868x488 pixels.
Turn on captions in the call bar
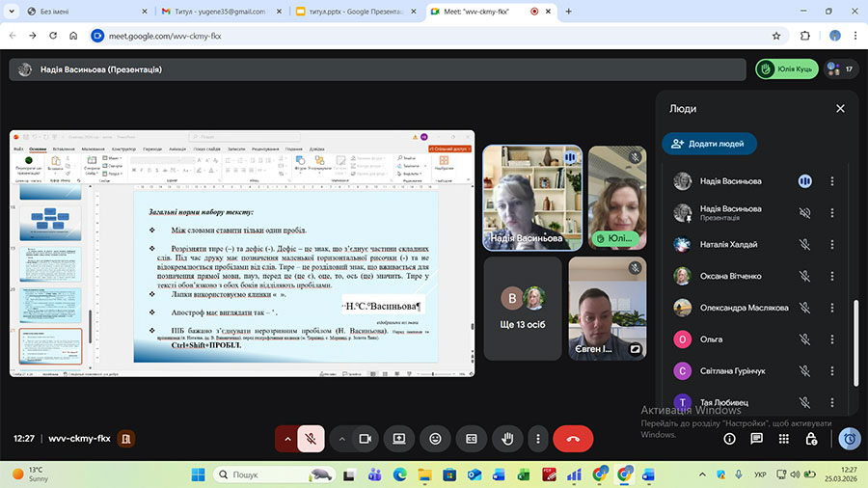[471, 439]
